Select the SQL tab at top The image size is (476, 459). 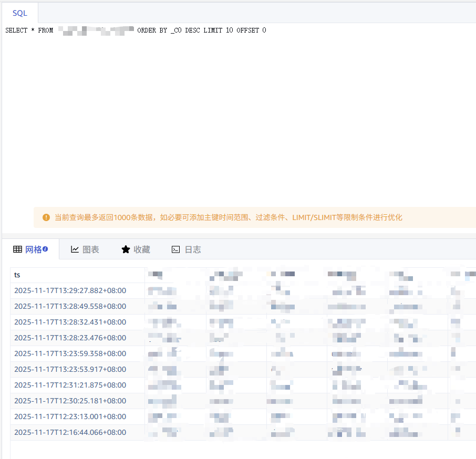point(20,13)
